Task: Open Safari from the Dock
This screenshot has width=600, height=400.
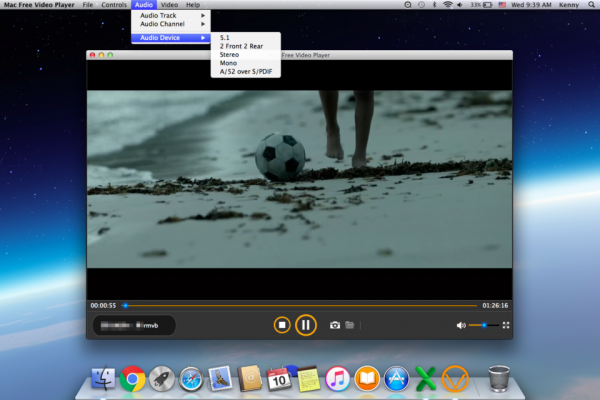Action: point(191,379)
